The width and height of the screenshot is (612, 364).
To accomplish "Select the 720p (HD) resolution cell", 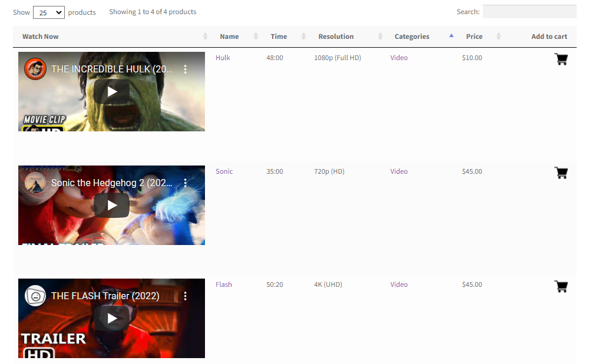I will click(x=329, y=171).
